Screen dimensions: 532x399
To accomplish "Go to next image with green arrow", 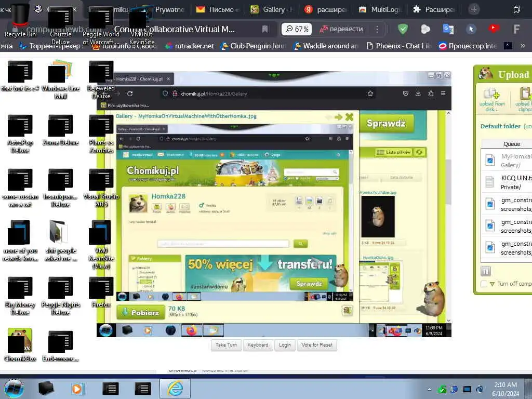I will tap(338, 117).
